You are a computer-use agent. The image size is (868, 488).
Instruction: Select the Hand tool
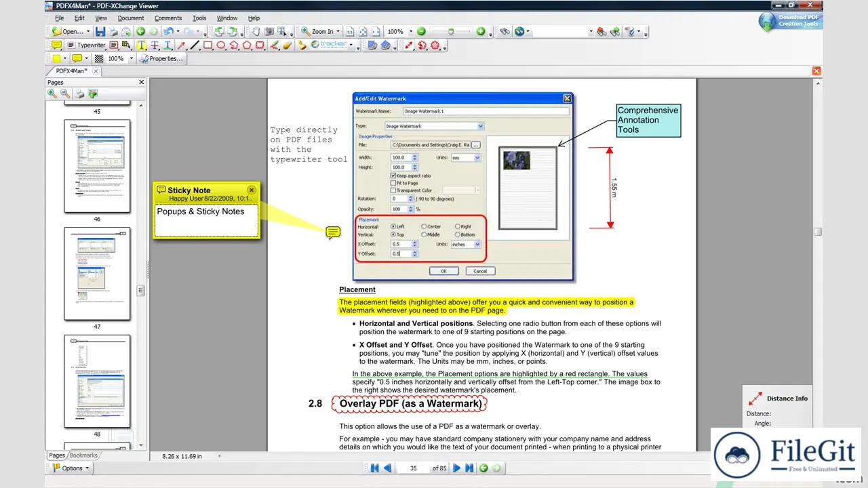pyautogui.click(x=256, y=31)
